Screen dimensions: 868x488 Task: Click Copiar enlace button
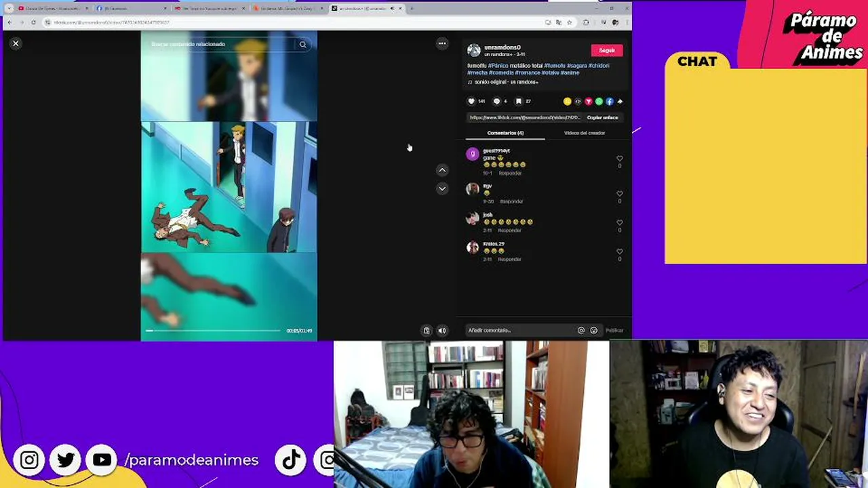pyautogui.click(x=602, y=117)
